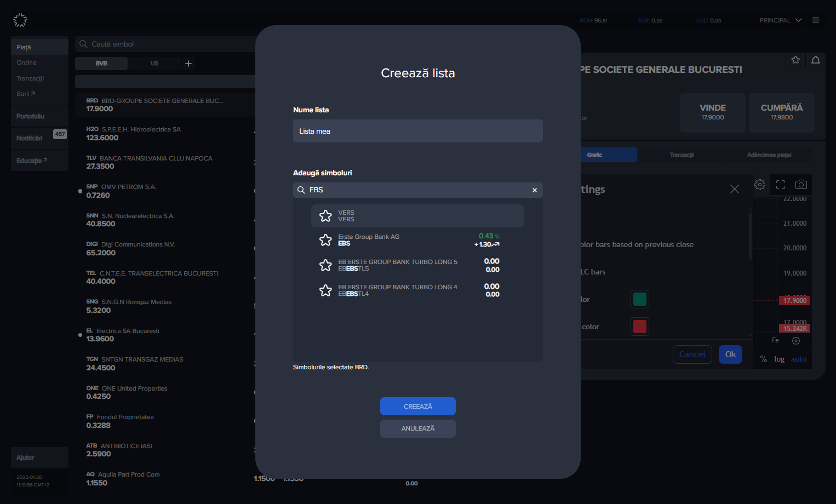Viewport: 836px width, 504px height.
Task: Toggle the percent scale option
Action: tap(764, 359)
